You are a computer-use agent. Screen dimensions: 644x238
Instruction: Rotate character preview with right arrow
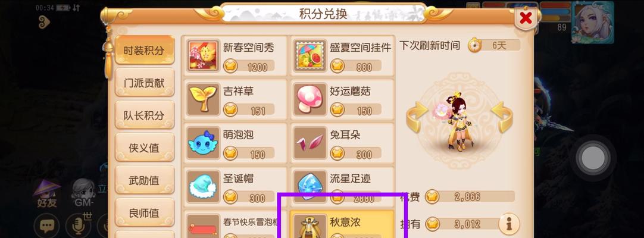[x=502, y=117]
